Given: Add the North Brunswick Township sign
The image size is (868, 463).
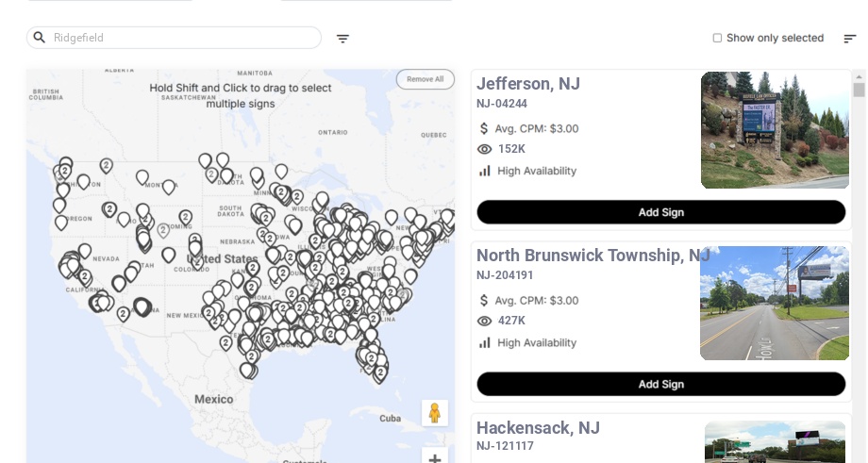Looking at the screenshot, I should tap(660, 384).
